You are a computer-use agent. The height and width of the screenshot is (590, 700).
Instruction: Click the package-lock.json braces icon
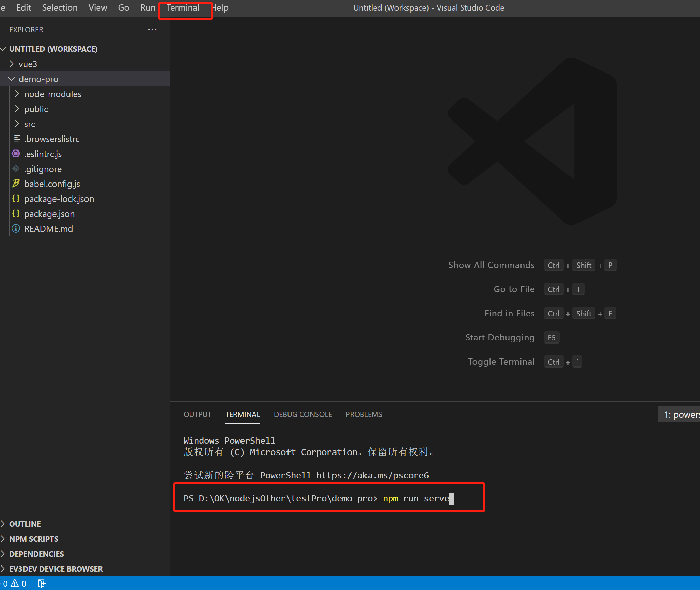[x=16, y=198]
